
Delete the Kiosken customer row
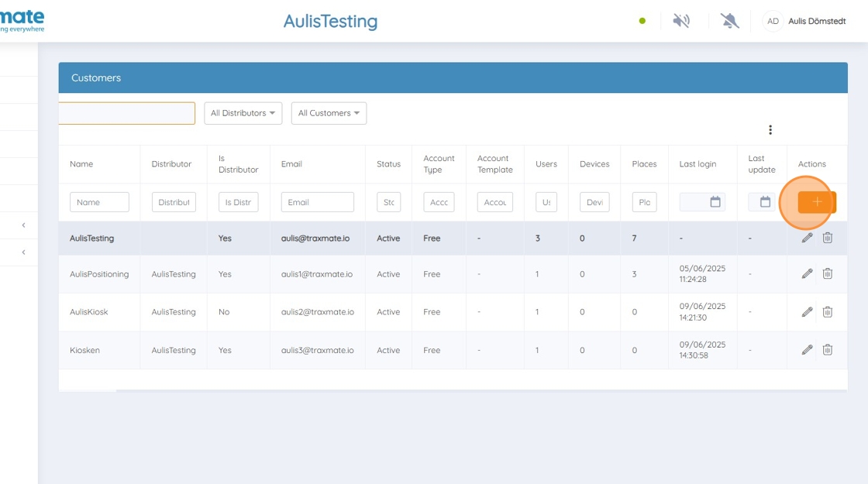(828, 349)
